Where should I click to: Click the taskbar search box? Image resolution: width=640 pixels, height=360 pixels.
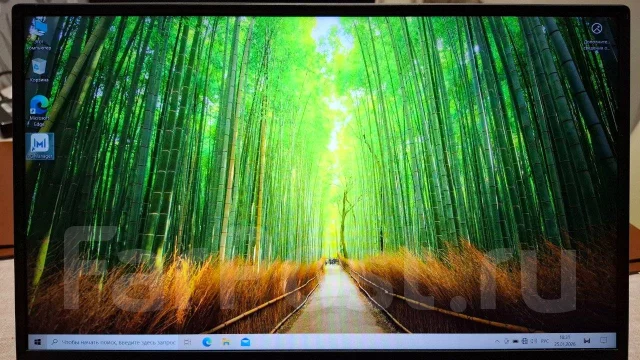[113, 342]
